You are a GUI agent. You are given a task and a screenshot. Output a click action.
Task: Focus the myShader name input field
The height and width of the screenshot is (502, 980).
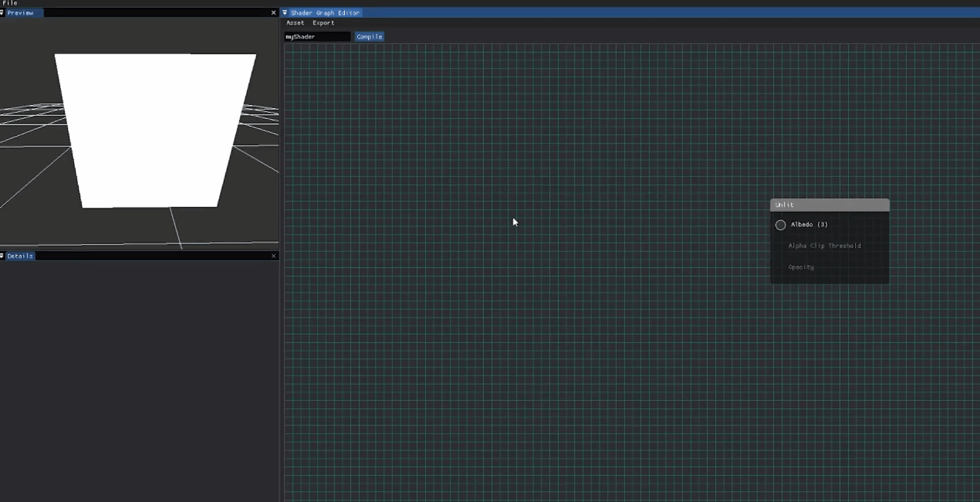(316, 36)
